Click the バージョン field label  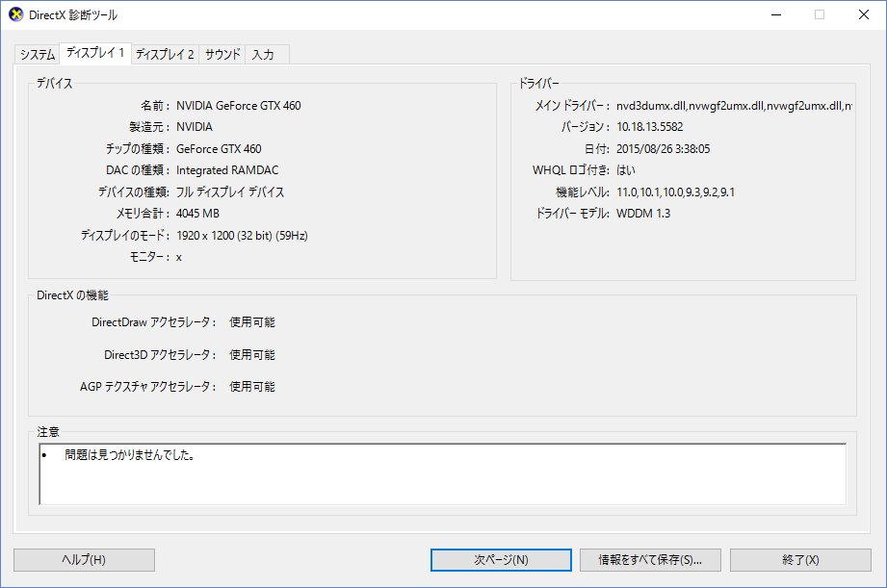[x=586, y=127]
